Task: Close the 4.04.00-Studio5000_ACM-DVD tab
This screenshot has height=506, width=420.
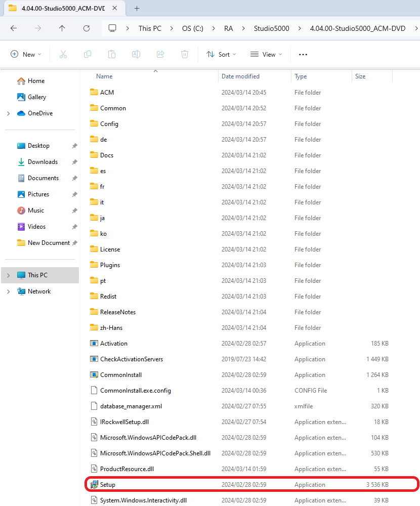Action: 114,8
